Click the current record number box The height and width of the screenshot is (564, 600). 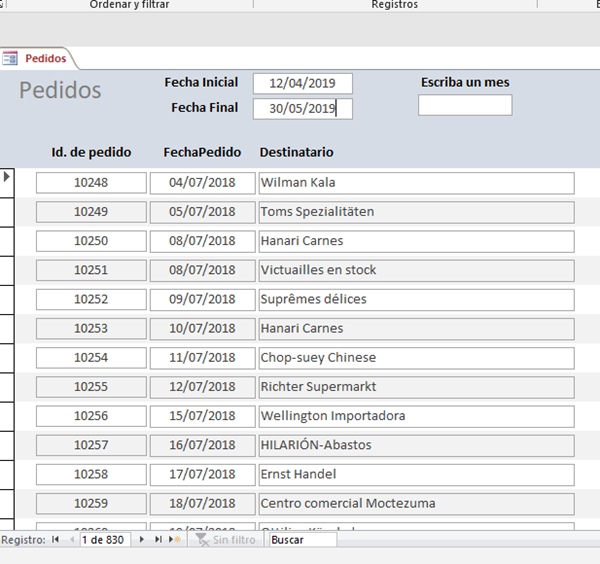105,540
